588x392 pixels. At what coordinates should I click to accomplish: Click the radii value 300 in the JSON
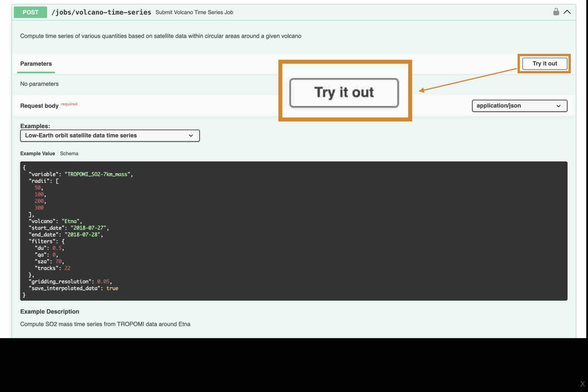[39, 208]
